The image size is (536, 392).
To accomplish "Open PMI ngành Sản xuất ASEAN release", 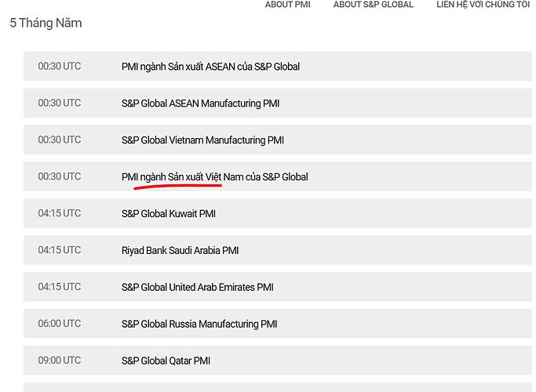I will (210, 67).
